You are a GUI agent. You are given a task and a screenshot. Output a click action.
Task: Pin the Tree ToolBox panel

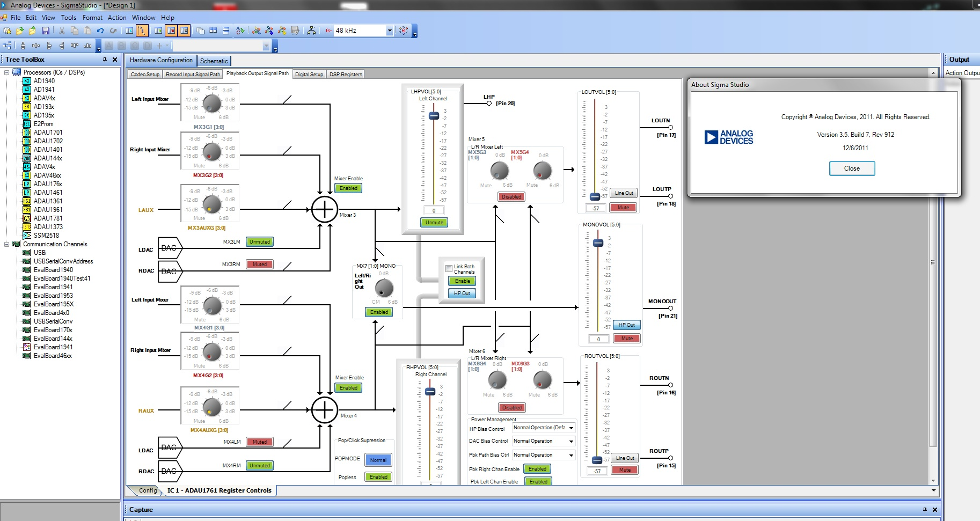click(x=105, y=60)
